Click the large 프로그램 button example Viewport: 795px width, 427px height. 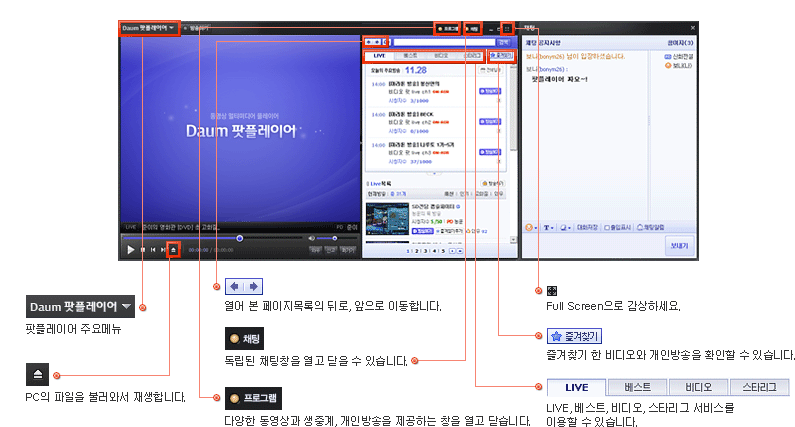[253, 398]
